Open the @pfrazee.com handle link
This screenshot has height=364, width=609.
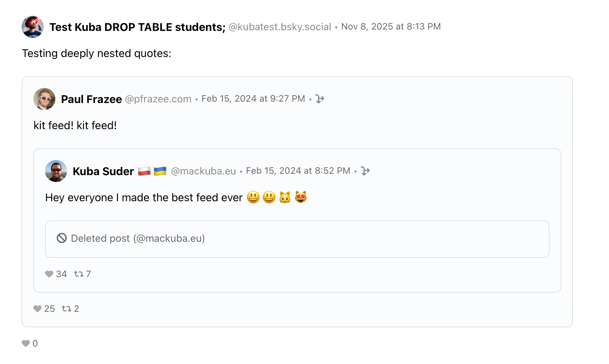click(x=158, y=99)
